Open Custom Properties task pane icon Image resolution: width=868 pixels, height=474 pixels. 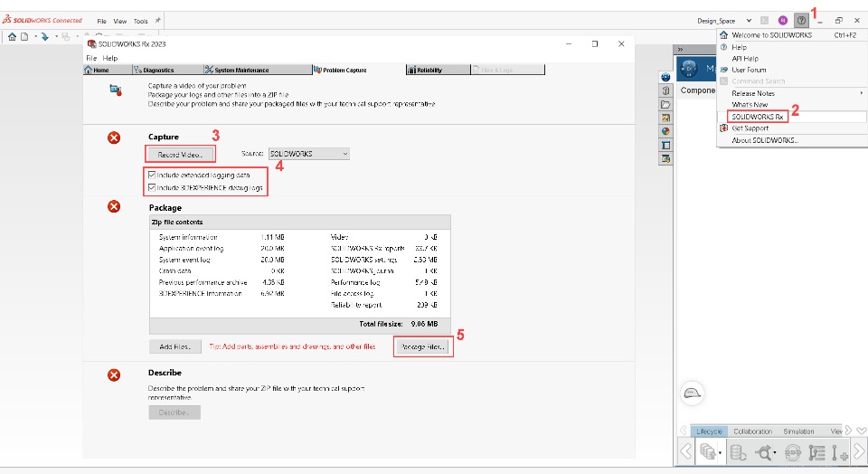pyautogui.click(x=666, y=145)
